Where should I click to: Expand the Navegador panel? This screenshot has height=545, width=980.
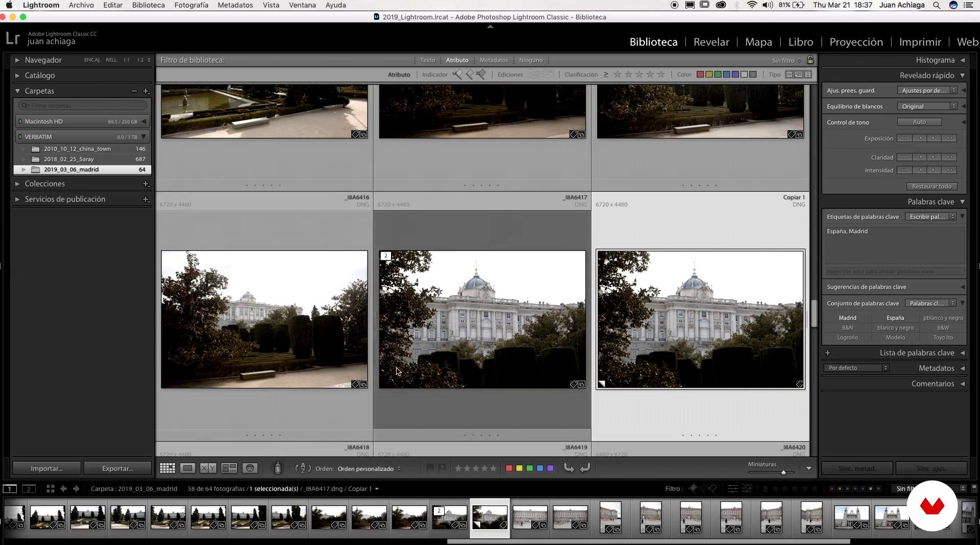click(17, 60)
